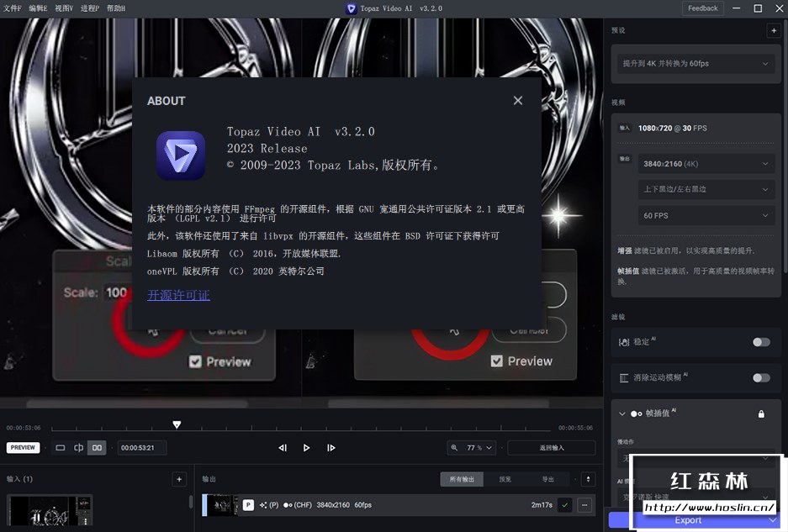Open the 视图V menu

64,8
